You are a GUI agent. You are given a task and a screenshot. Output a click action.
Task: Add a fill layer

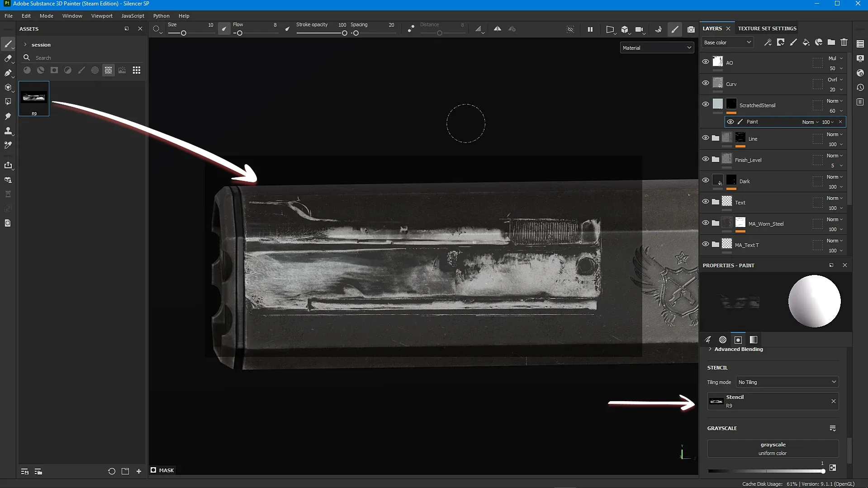[806, 43]
